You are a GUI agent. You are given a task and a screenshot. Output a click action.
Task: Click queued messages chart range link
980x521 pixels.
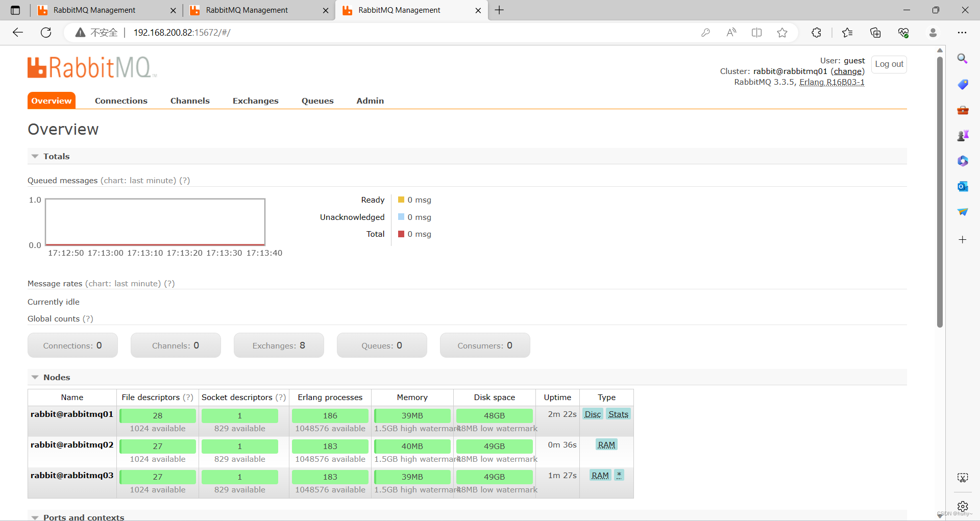[x=138, y=181]
